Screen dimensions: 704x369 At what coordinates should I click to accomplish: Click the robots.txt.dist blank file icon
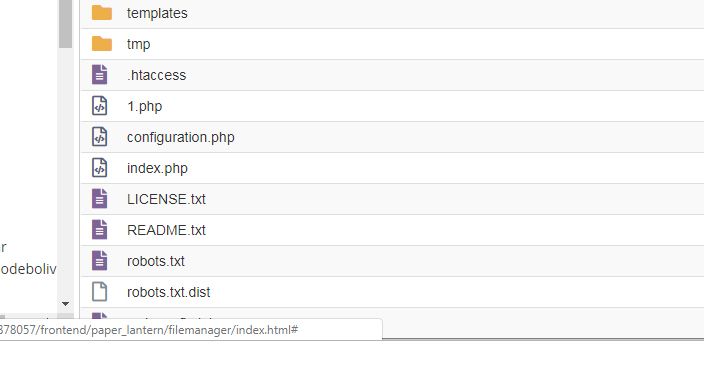[100, 292]
